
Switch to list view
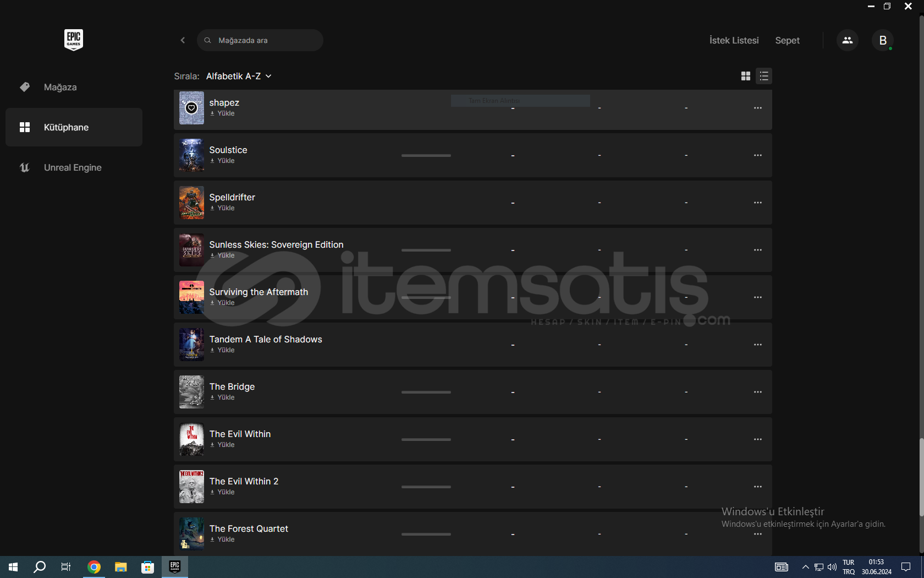click(764, 76)
